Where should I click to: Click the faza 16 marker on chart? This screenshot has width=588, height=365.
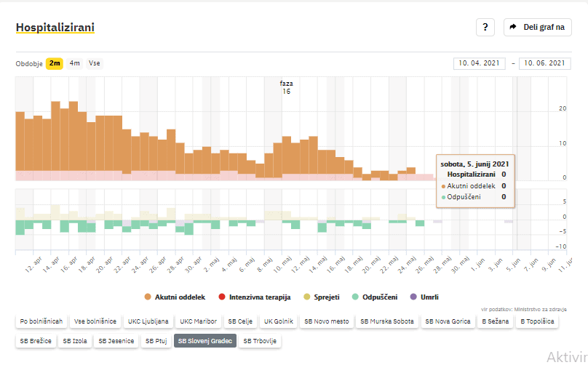(286, 87)
